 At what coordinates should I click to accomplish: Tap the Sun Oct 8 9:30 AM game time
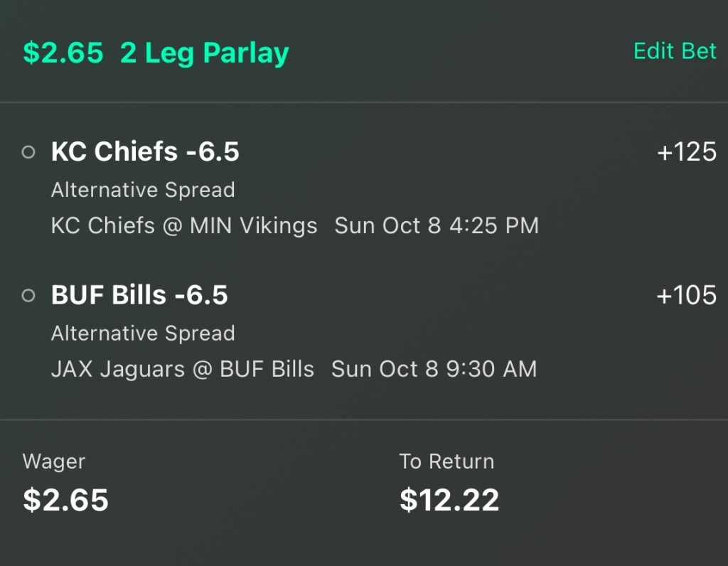[x=434, y=369]
